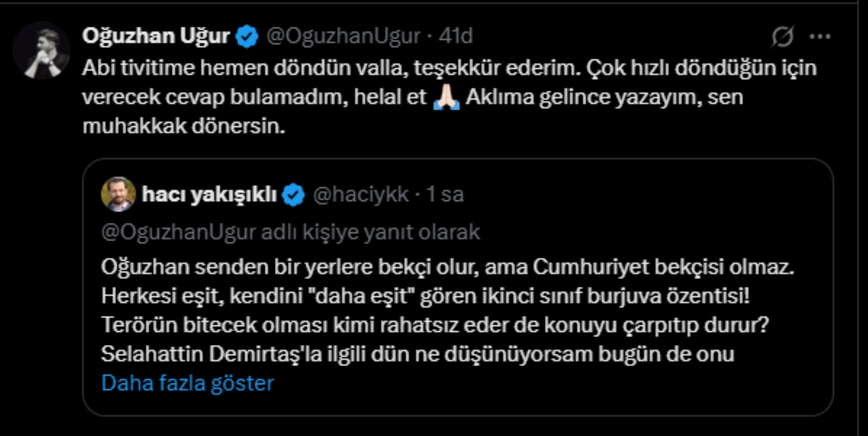This screenshot has width=868, height=436.
Task: Click the tweet line starting 'Abi tivitime'
Action: tap(449, 68)
